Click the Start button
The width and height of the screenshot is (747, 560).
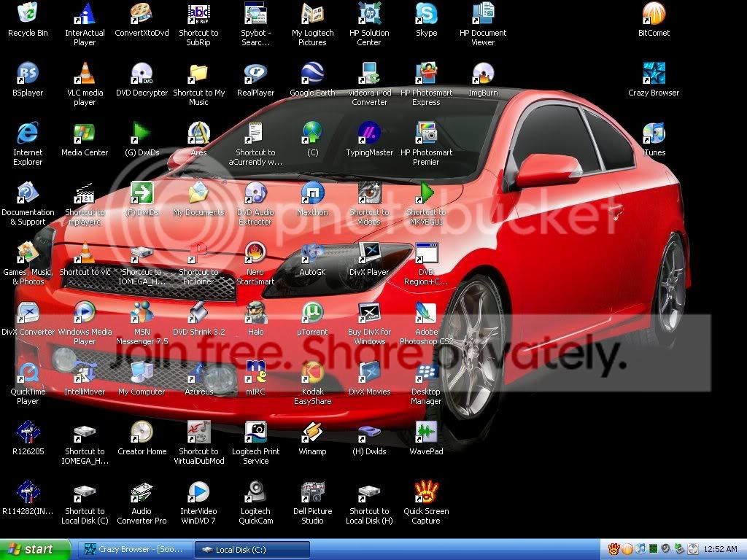pyautogui.click(x=35, y=549)
